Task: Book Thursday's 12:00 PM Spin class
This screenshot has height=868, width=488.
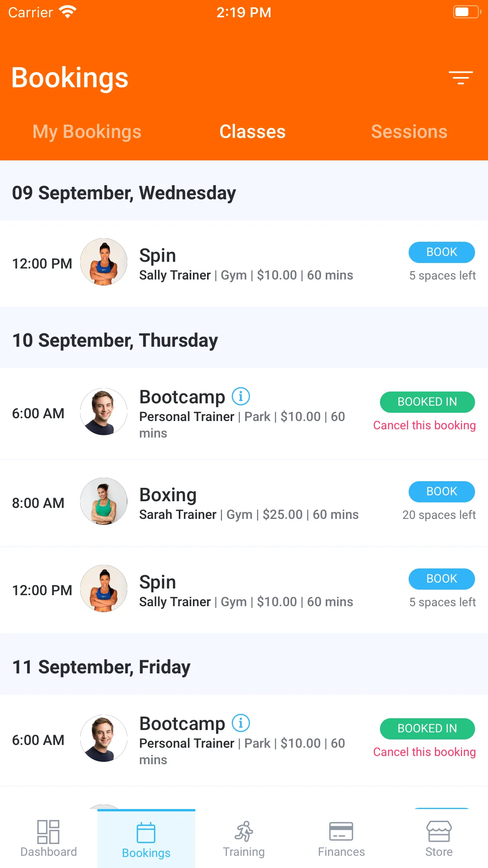Action: pyautogui.click(x=442, y=579)
